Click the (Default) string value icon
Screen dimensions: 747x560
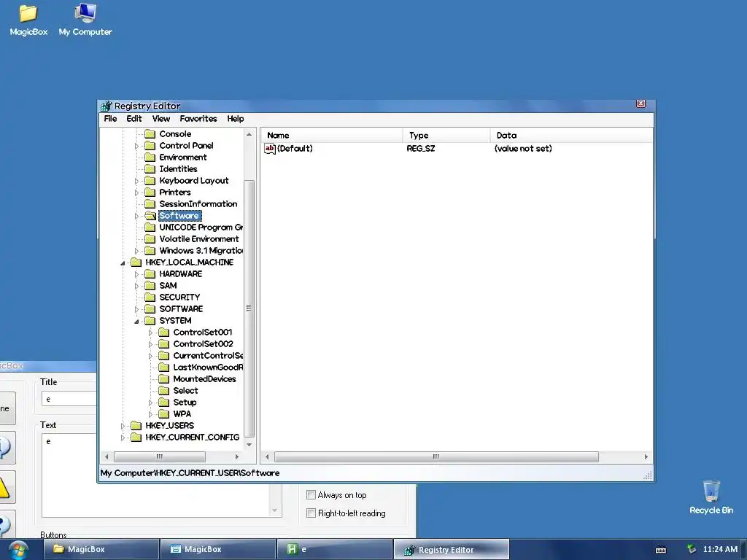click(x=270, y=149)
